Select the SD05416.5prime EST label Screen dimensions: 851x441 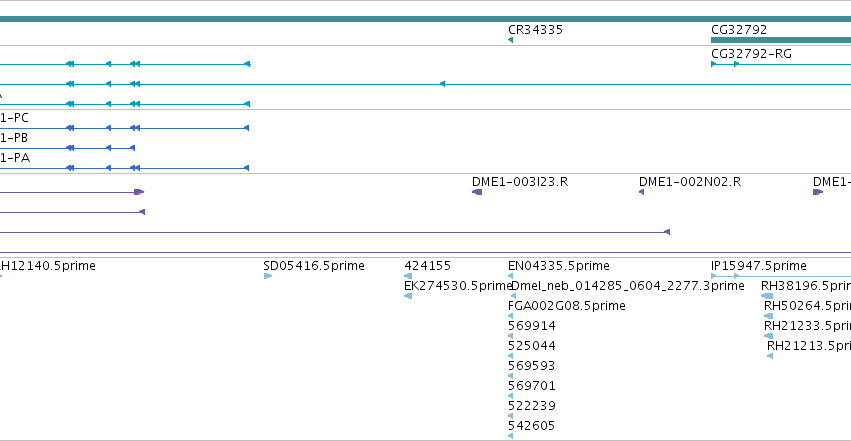(x=314, y=266)
